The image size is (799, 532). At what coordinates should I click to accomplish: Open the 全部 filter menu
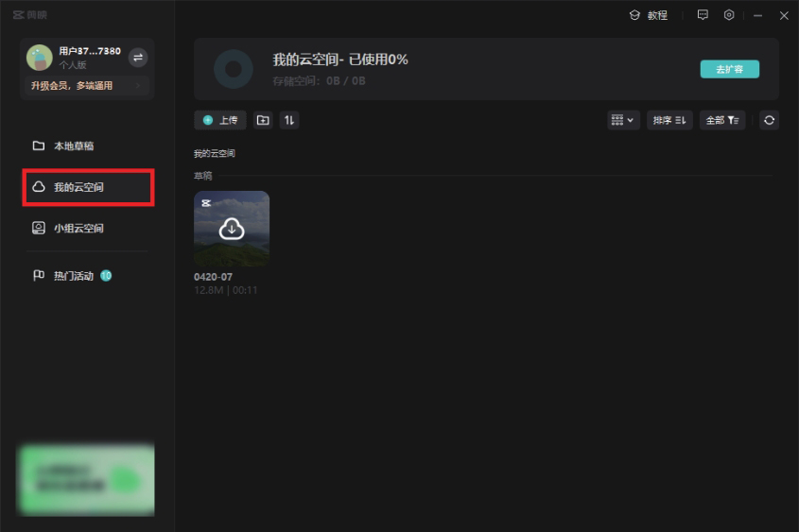pos(722,120)
